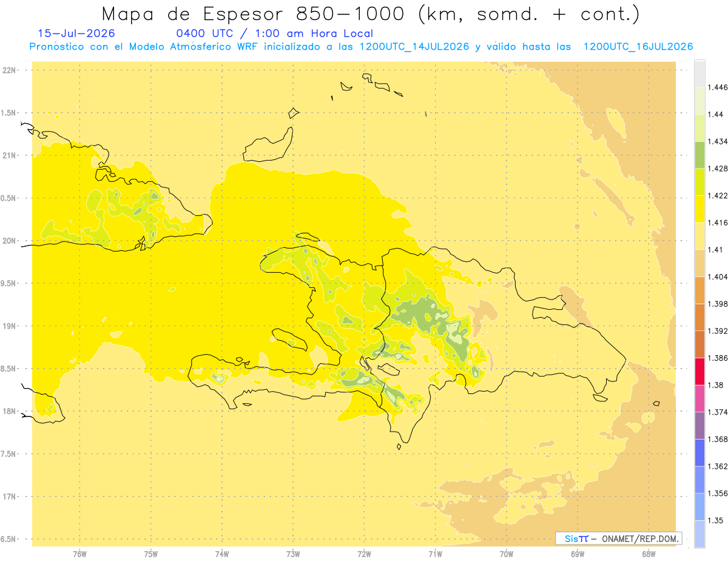Click the date text '15-Jul-2026'
The width and height of the screenshot is (728, 562).
tap(76, 33)
